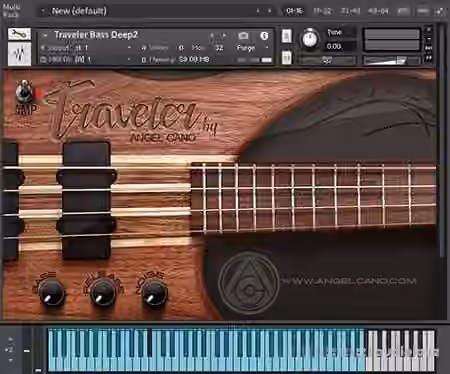Shift keyboard octave down with the arrow
Screen dimensions: 450x374
click(x=10, y=360)
